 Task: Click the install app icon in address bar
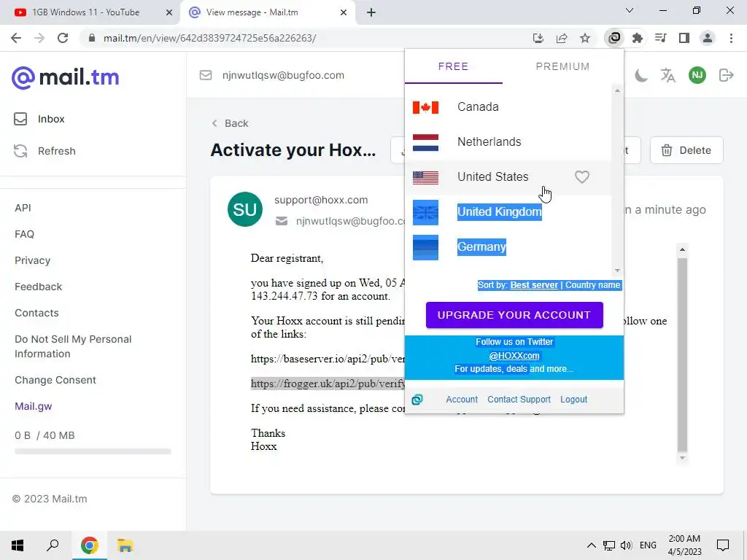pyautogui.click(x=538, y=38)
